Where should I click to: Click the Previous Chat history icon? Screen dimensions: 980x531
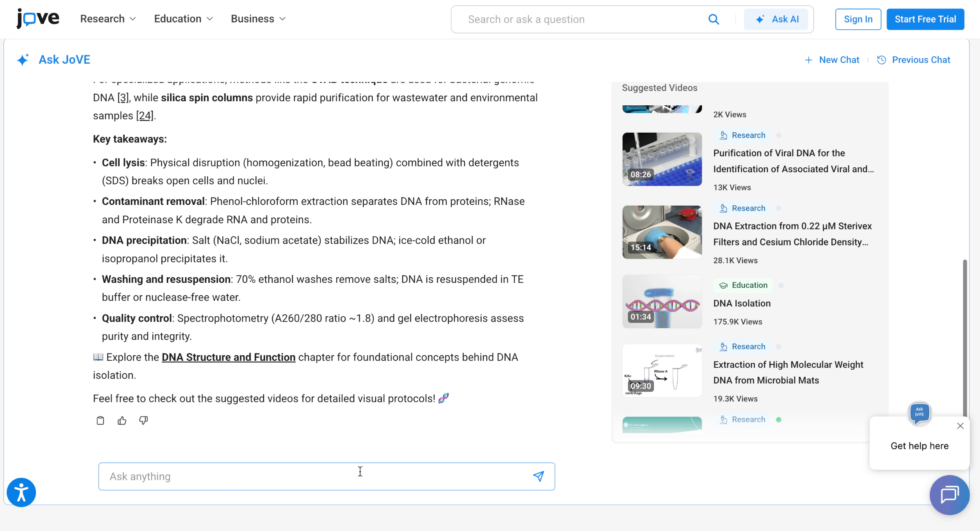pyautogui.click(x=882, y=60)
